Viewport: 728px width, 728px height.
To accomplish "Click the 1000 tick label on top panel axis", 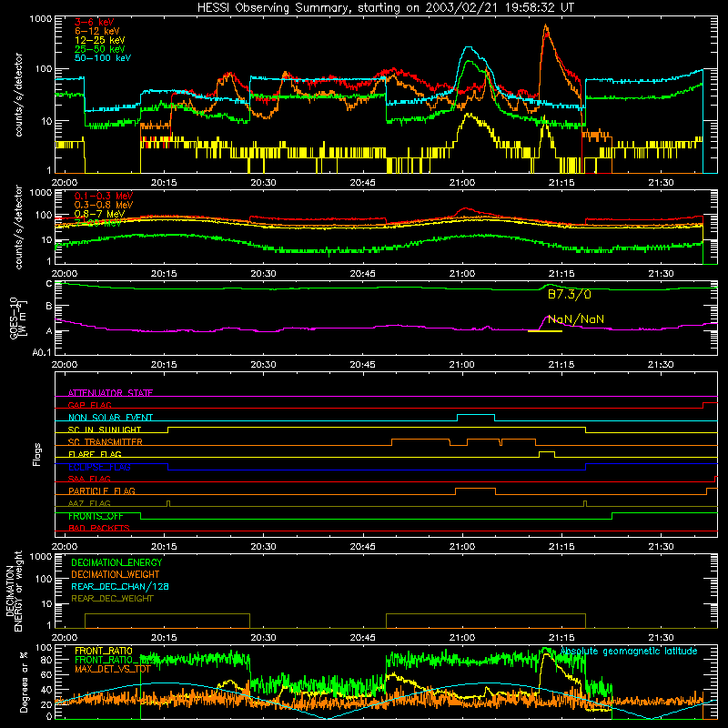I will click(41, 19).
